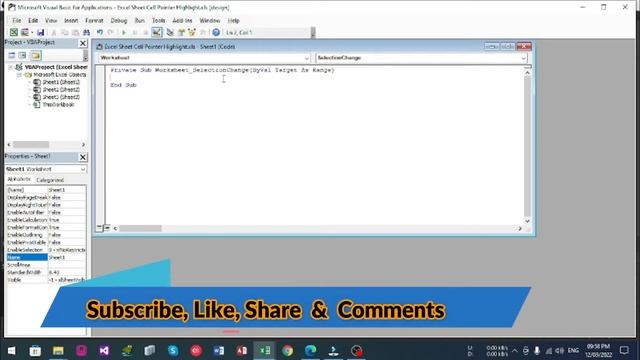Click the code window horizontal scrollbar thumb
640x360 pixels.
point(140,229)
